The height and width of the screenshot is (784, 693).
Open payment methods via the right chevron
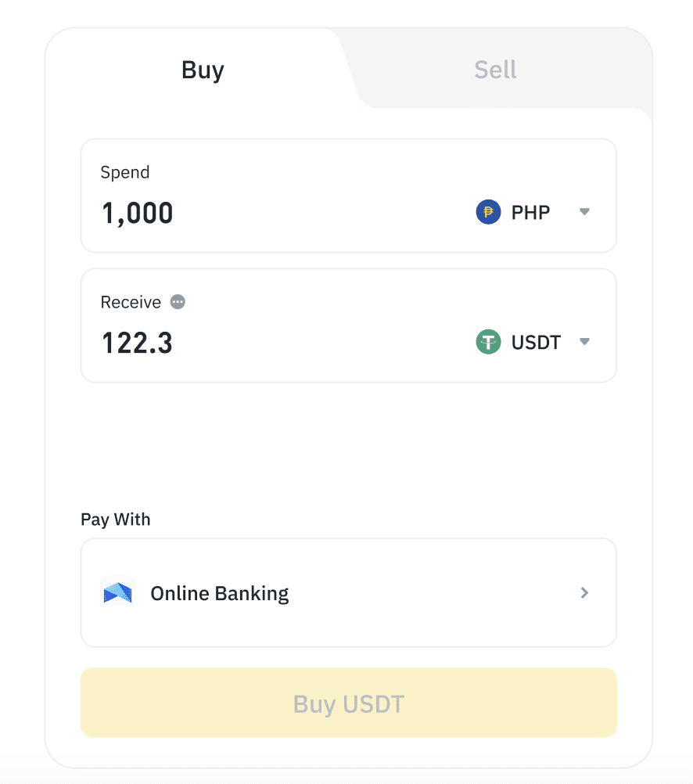(x=584, y=593)
